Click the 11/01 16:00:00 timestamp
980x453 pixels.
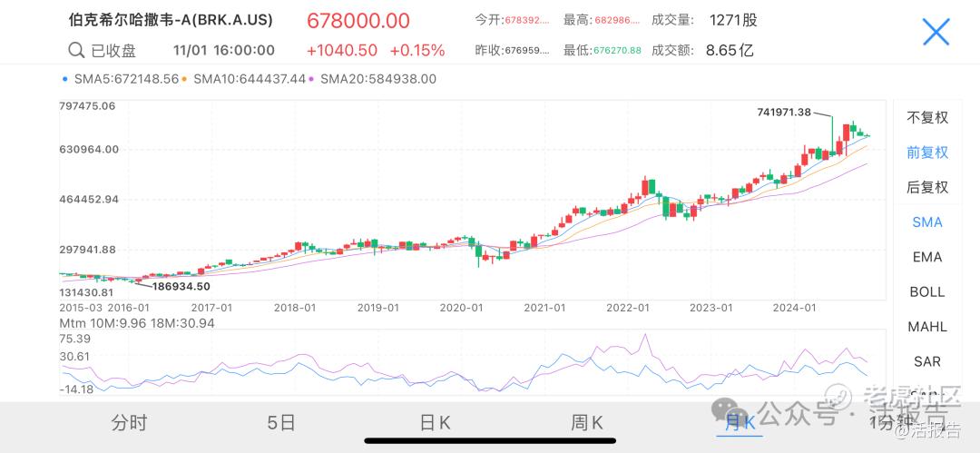pyautogui.click(x=224, y=51)
